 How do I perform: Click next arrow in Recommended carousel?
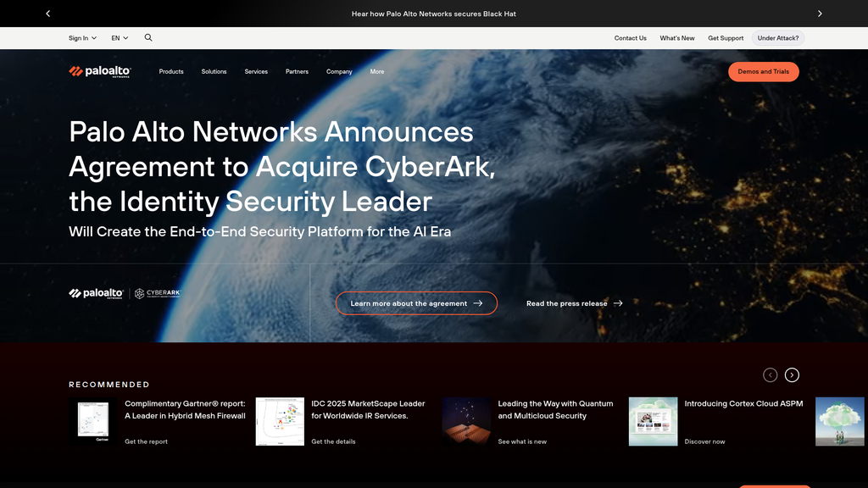click(793, 375)
